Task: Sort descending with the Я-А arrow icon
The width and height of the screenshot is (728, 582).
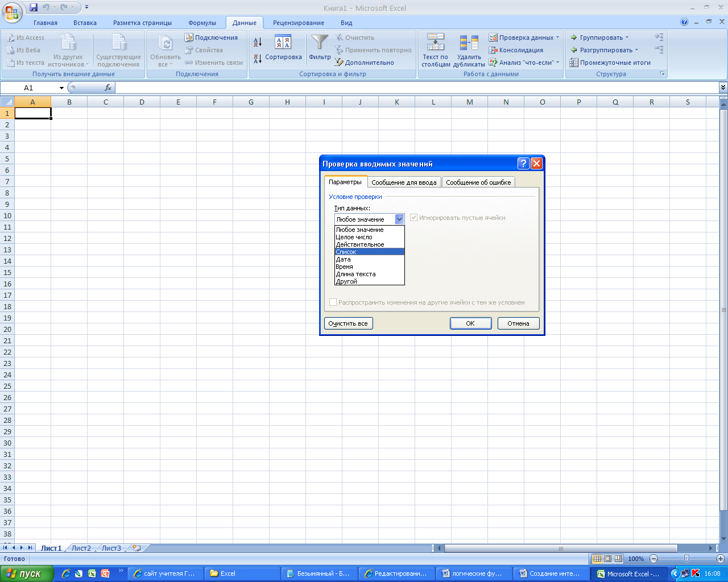Action: [258, 58]
